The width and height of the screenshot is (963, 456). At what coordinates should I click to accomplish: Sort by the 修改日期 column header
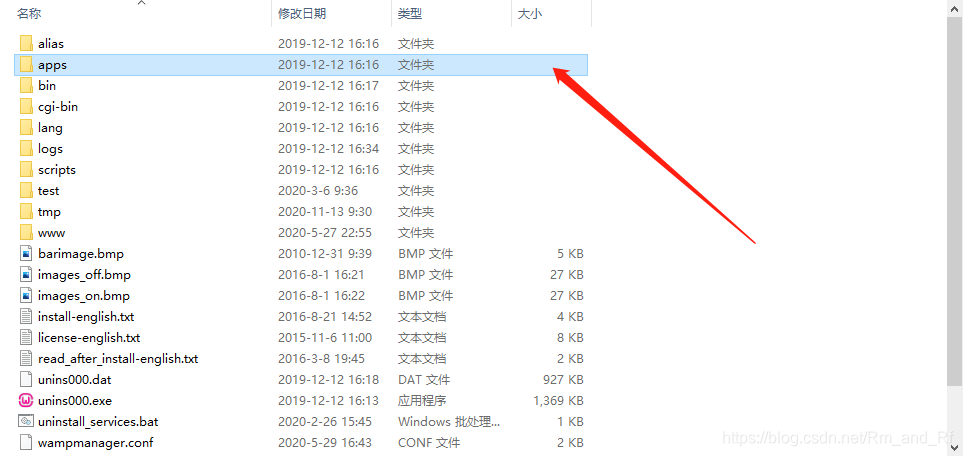(302, 13)
